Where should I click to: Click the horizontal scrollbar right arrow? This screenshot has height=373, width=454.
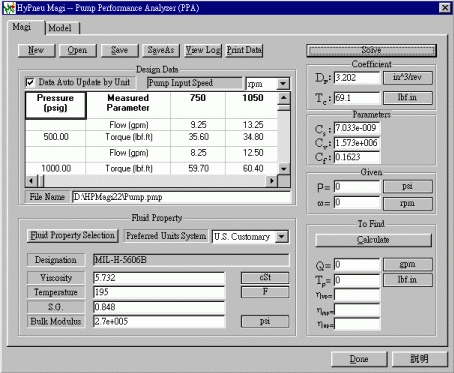click(272, 181)
